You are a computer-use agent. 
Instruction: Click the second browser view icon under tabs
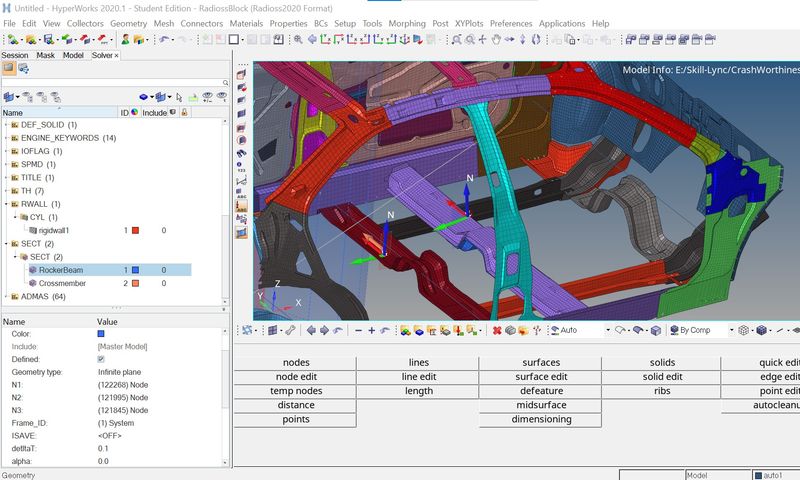coord(23,68)
